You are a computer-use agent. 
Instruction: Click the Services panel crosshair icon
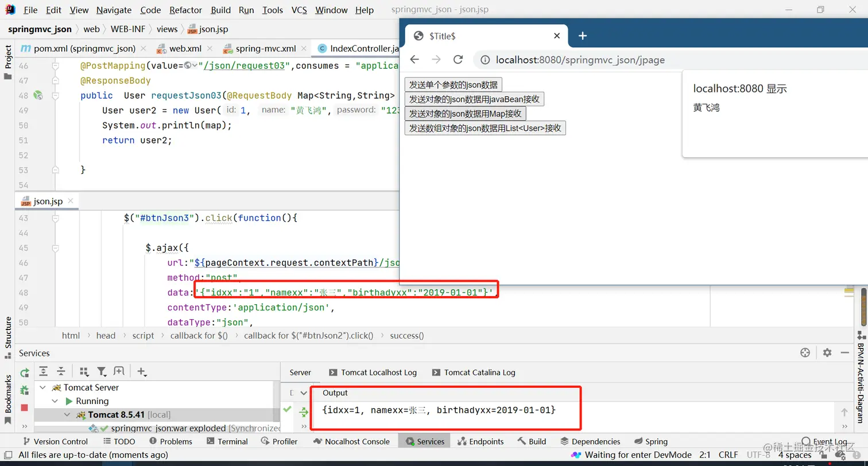[x=805, y=353]
